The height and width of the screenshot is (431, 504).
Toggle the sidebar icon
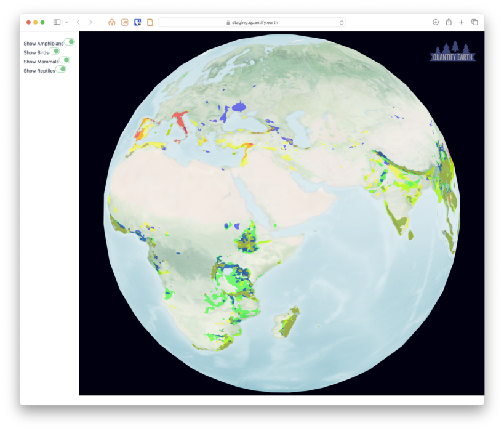tap(56, 22)
